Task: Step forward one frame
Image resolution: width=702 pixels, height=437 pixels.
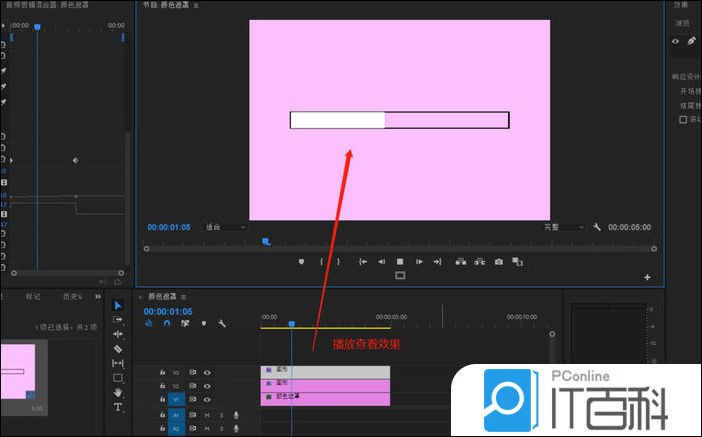Action: pos(419,261)
